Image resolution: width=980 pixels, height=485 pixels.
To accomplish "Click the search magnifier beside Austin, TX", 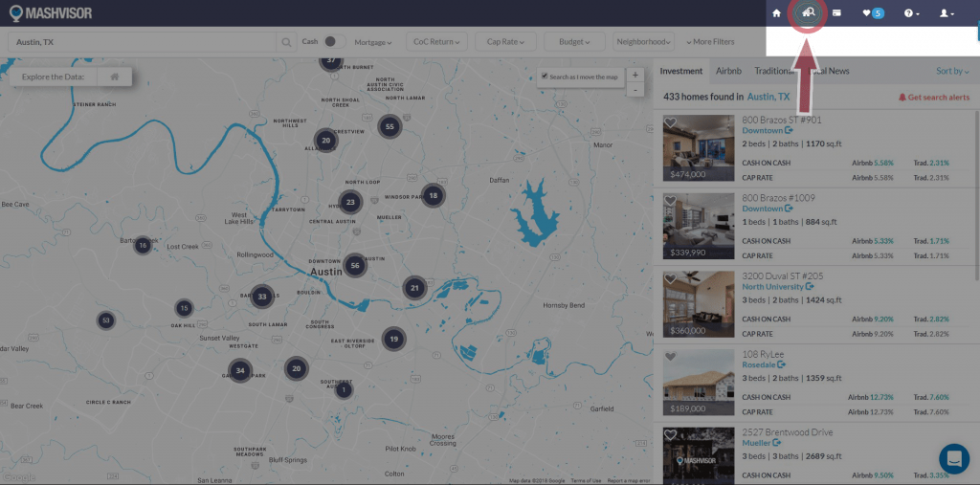I will point(286,42).
